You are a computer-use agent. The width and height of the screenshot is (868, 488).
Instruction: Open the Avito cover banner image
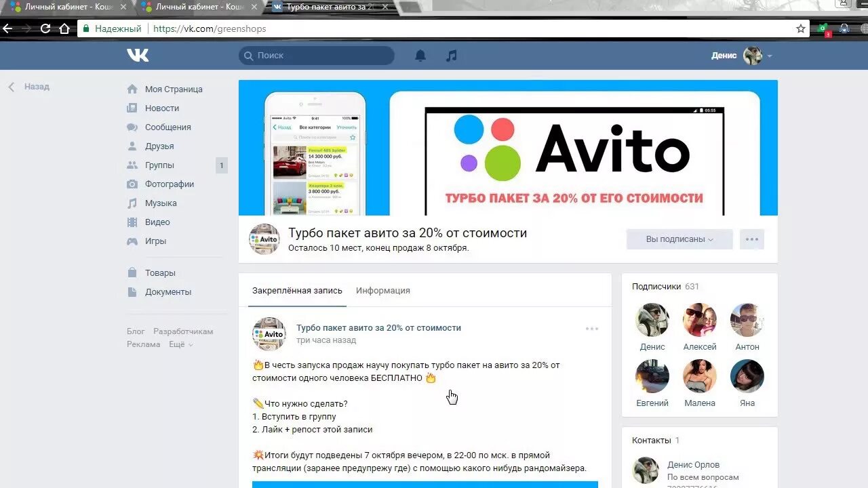coord(508,148)
